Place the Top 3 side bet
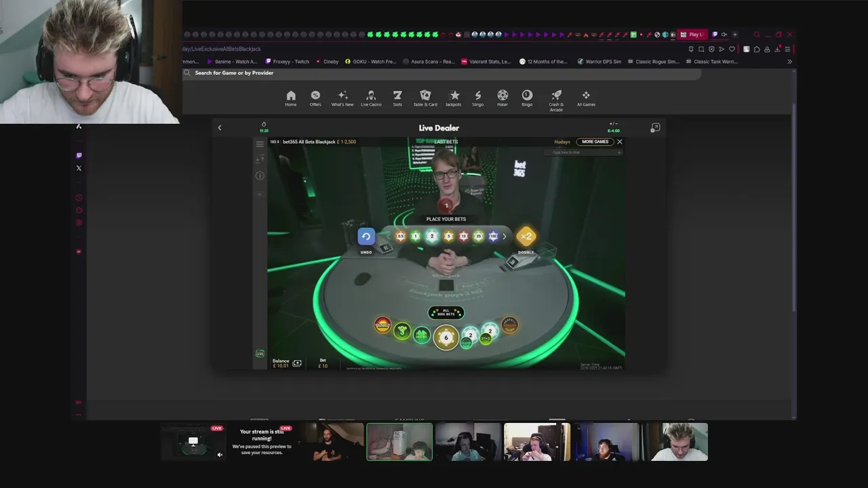This screenshot has width=868, height=488. pyautogui.click(x=402, y=331)
